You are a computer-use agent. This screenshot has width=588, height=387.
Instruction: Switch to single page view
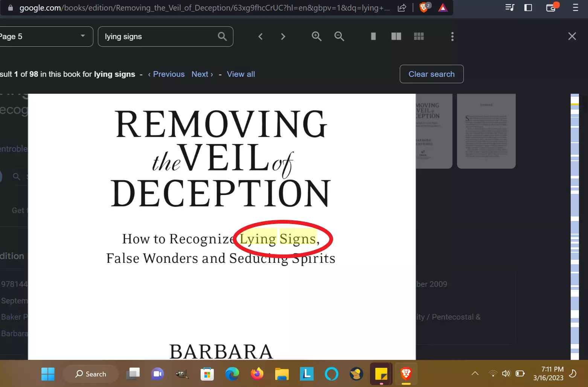[373, 37]
